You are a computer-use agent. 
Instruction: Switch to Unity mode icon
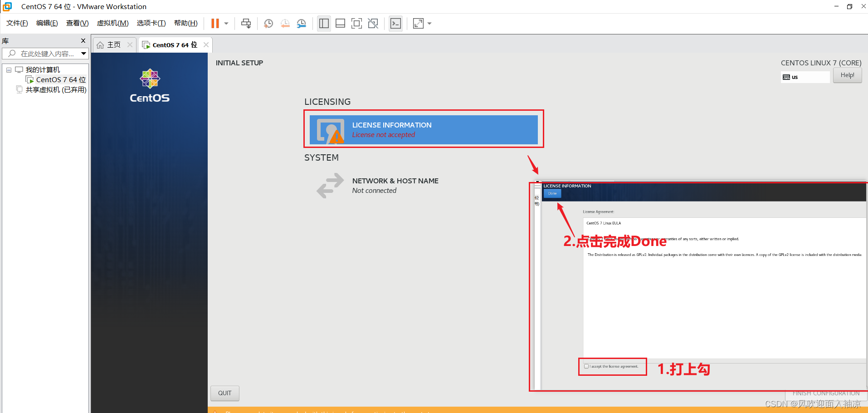coord(373,23)
